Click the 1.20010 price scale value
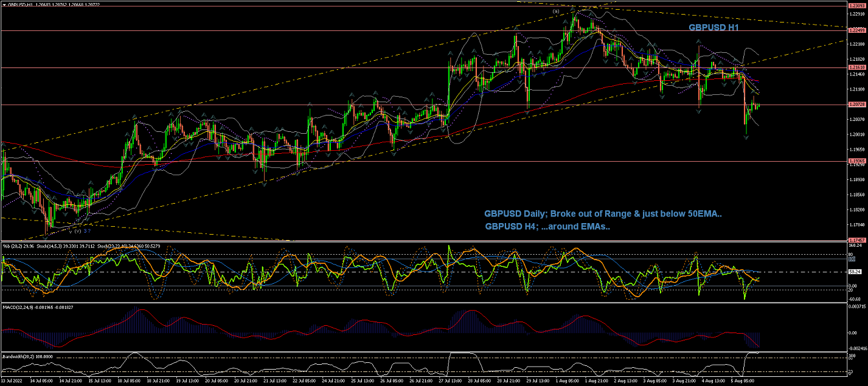 tap(857, 134)
